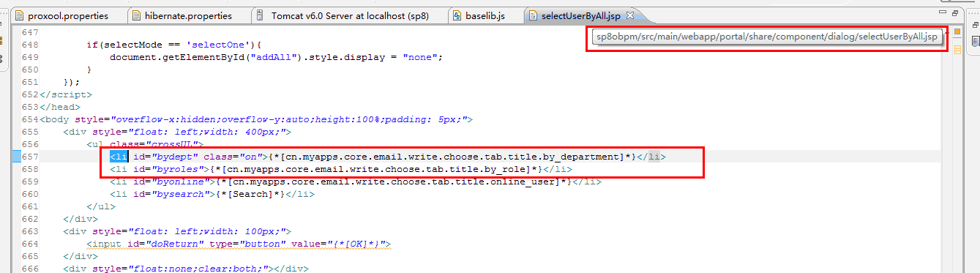Click the li id="bysearch" code line
Image resolution: width=980 pixels, height=273 pixels.
(212, 194)
